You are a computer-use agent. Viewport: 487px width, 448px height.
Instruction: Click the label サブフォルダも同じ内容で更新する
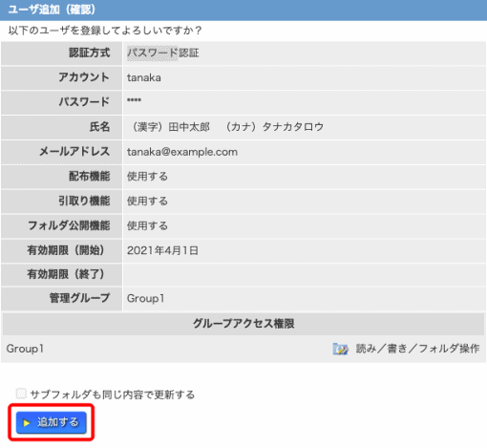click(113, 395)
